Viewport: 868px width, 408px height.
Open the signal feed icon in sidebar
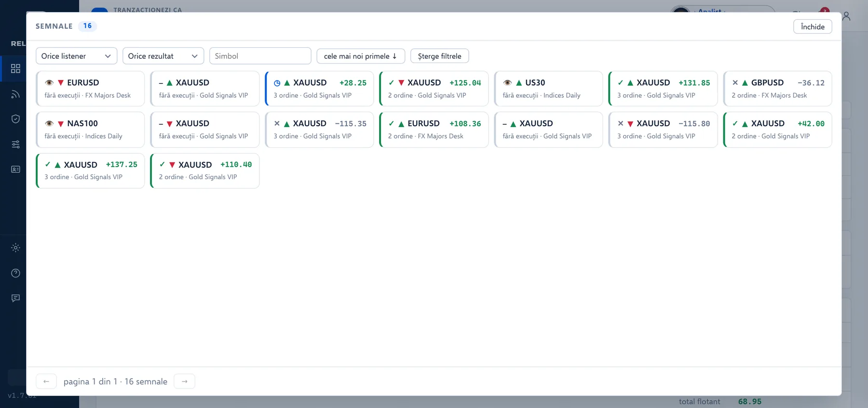coord(15,94)
